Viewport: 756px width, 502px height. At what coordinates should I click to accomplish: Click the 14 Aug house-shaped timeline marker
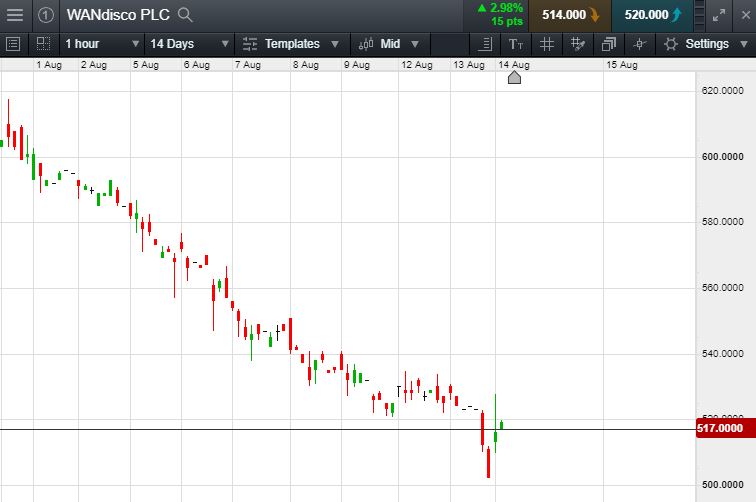click(514, 77)
